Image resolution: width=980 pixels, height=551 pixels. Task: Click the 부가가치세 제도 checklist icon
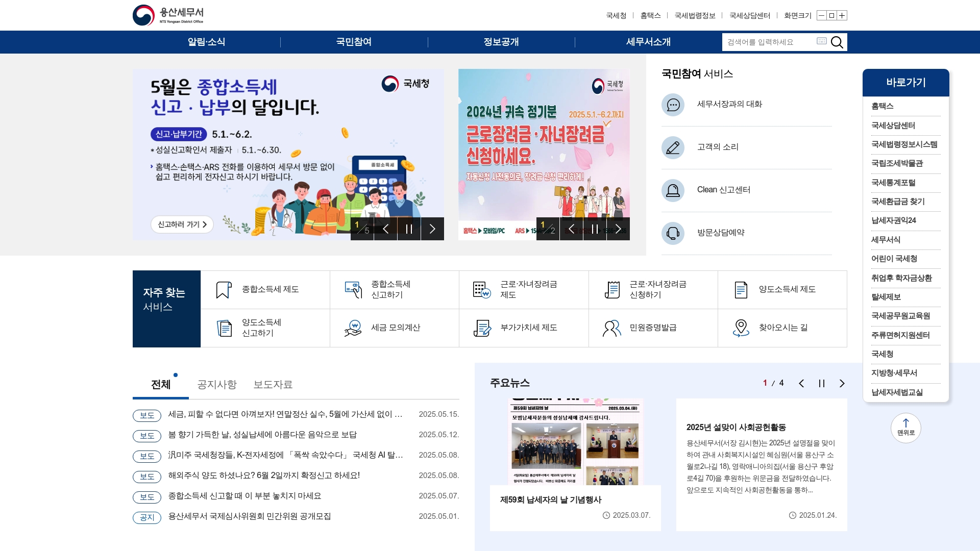[x=482, y=328]
